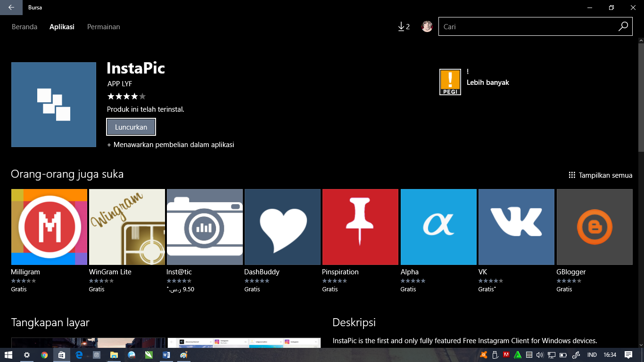Click the IND language indicator
The width and height of the screenshot is (644, 362).
pyautogui.click(x=592, y=355)
